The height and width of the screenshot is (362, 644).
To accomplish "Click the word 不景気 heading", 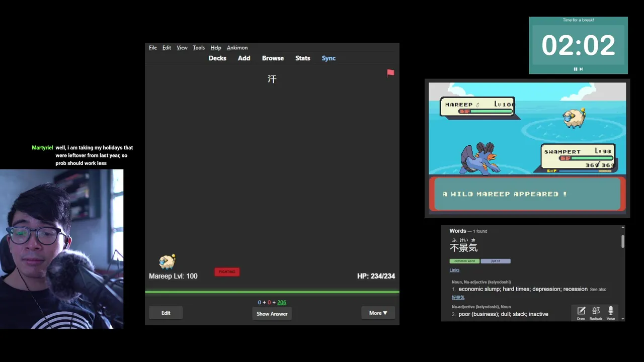I will (463, 248).
